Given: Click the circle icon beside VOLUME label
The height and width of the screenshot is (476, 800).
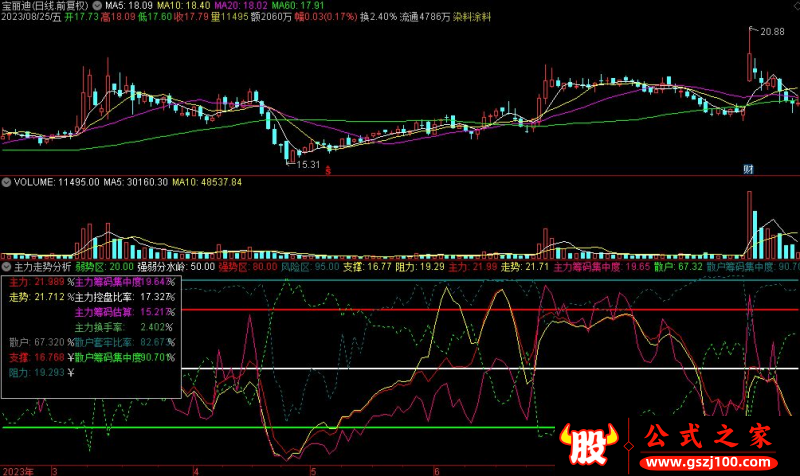Looking at the screenshot, I should click(6, 183).
